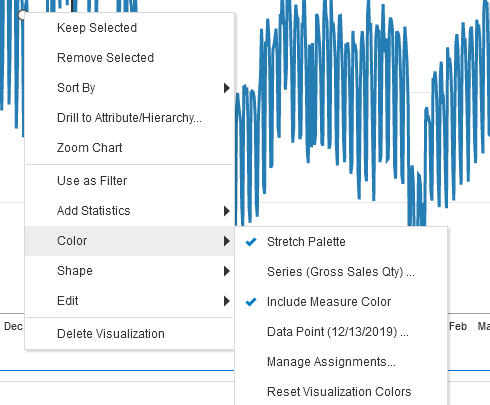
Task: Click Reset Visualization Colors
Action: (x=341, y=392)
